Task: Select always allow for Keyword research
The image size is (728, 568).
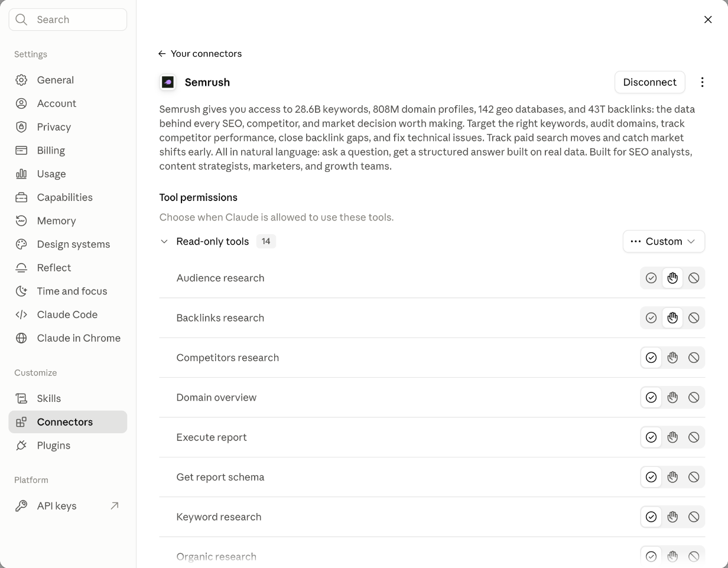Action: pos(651,517)
